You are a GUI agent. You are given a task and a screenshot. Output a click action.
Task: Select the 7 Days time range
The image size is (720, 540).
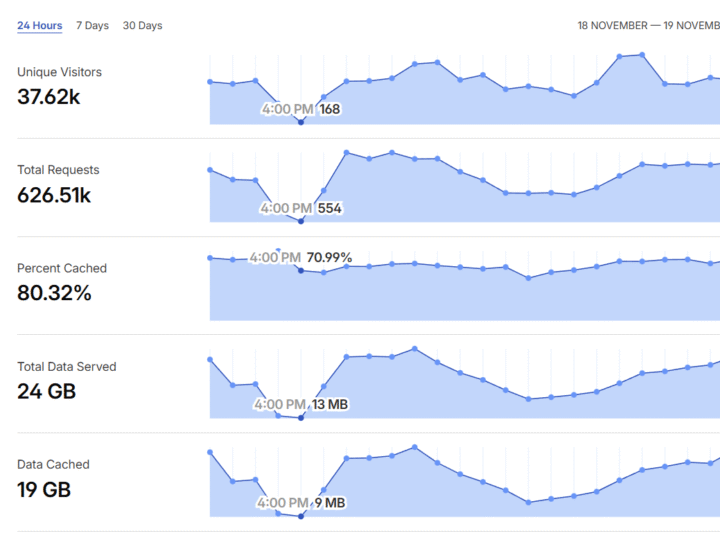92,25
